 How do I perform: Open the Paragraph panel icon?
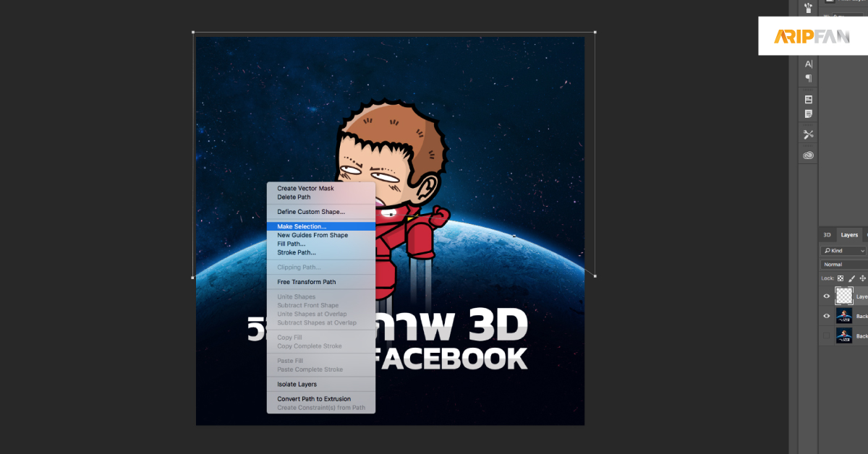click(x=809, y=78)
